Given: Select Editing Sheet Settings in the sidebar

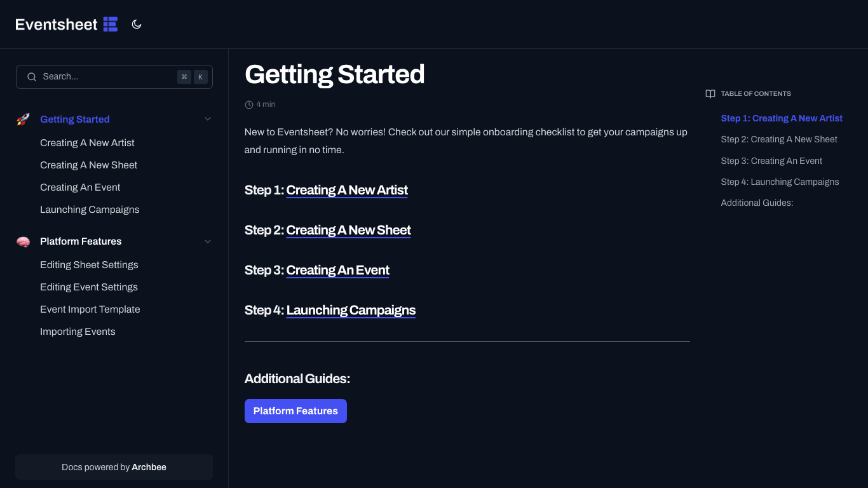Looking at the screenshot, I should click(x=89, y=264).
